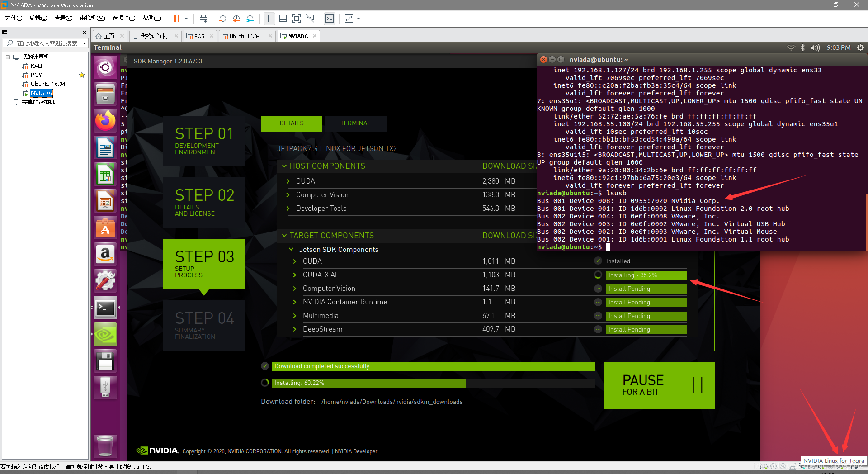The width and height of the screenshot is (868, 474).
Task: Select the DETAILS tab in SDK Manager
Action: click(x=292, y=123)
